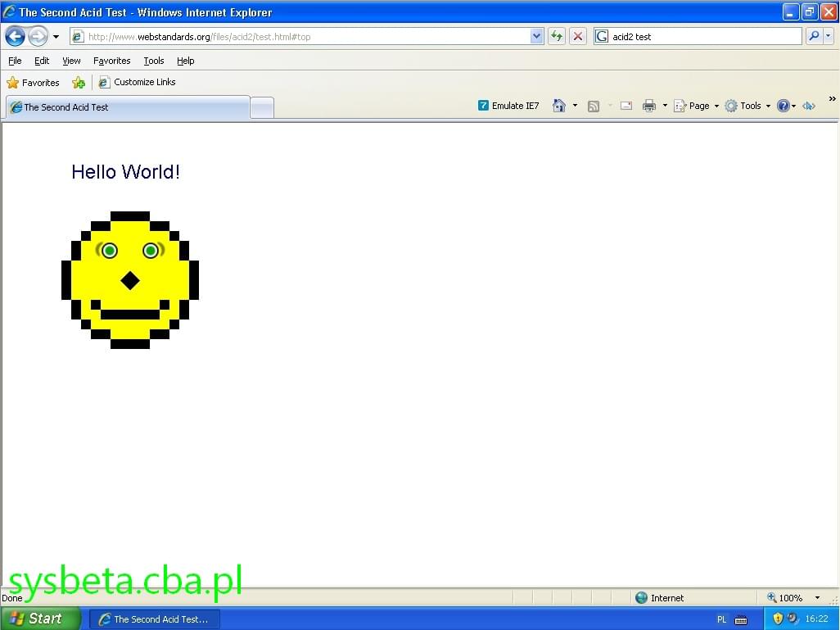Click The Second Acid Test taskbar button

(154, 619)
